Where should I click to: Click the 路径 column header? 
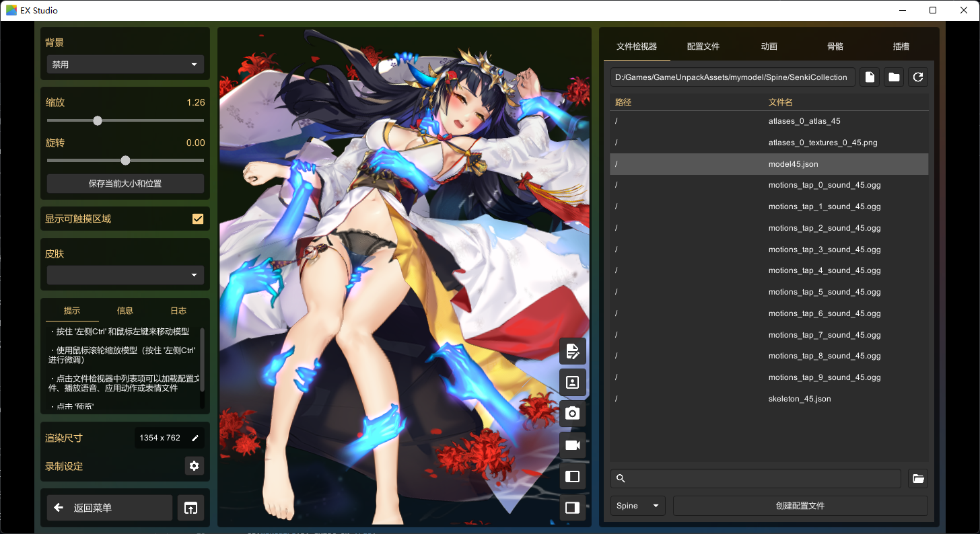pyautogui.click(x=623, y=102)
